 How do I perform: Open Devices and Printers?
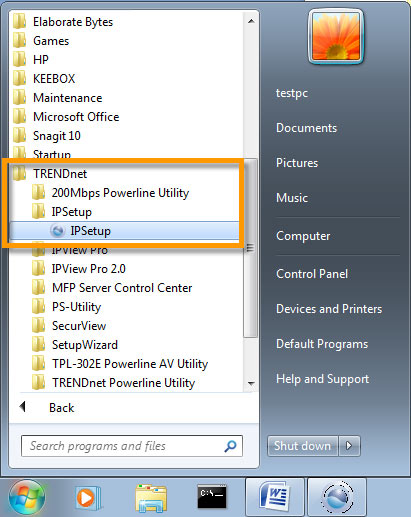tap(329, 309)
